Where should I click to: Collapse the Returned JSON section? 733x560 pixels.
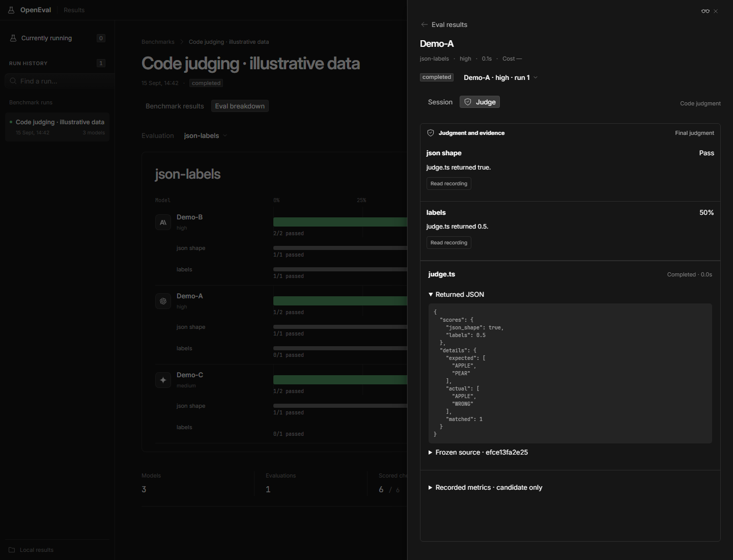pos(457,294)
